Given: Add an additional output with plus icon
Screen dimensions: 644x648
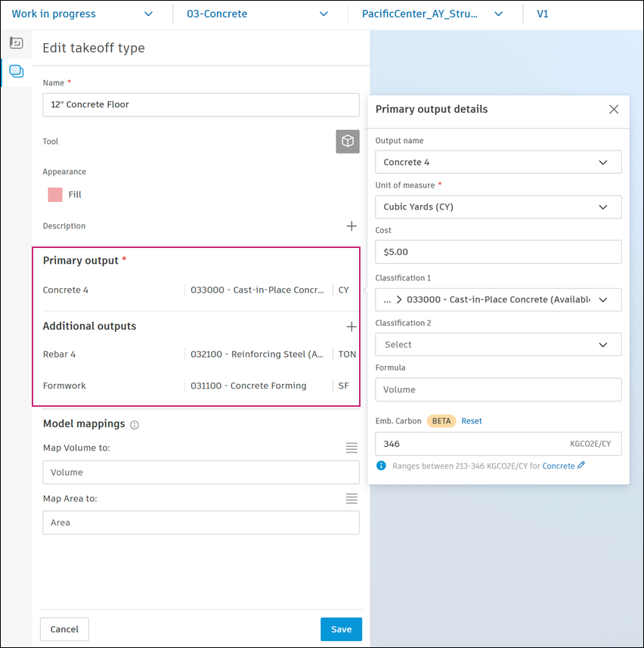Looking at the screenshot, I should click(x=351, y=327).
